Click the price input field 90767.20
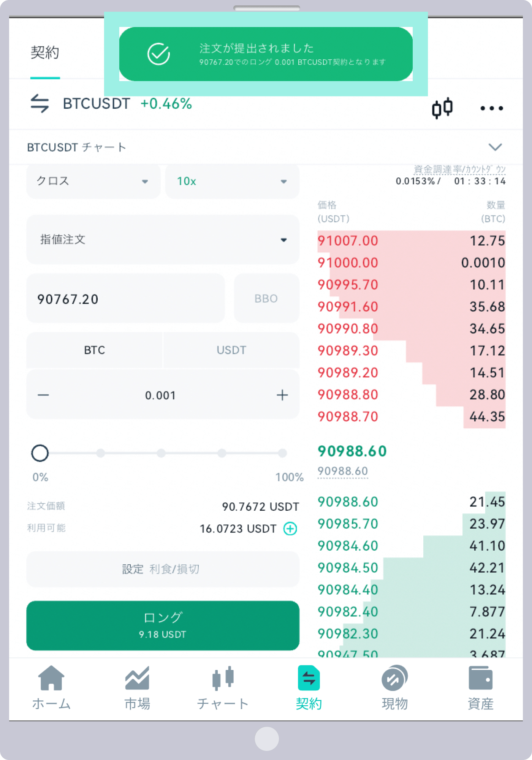 [126, 298]
